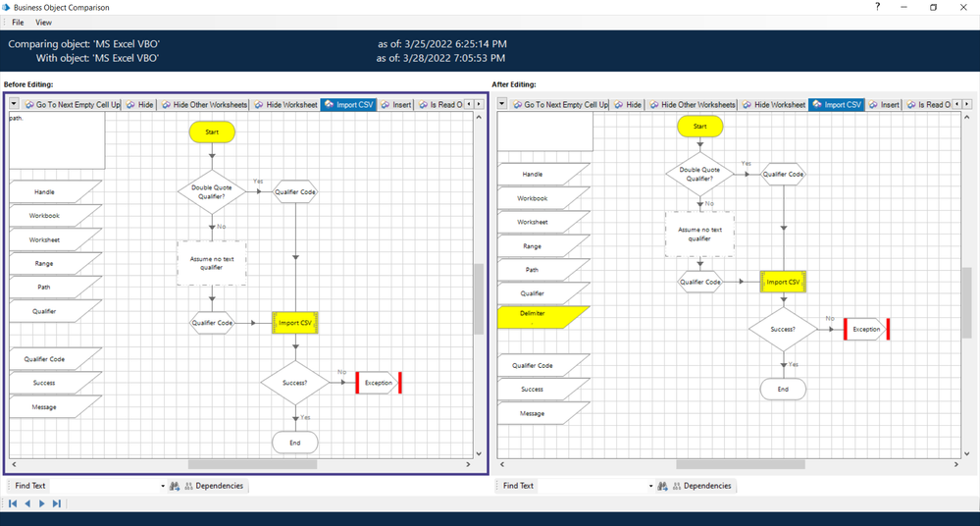Select Before Editing 'Hide Worksheet' tab
Image resolution: width=980 pixels, height=526 pixels.
click(x=286, y=104)
